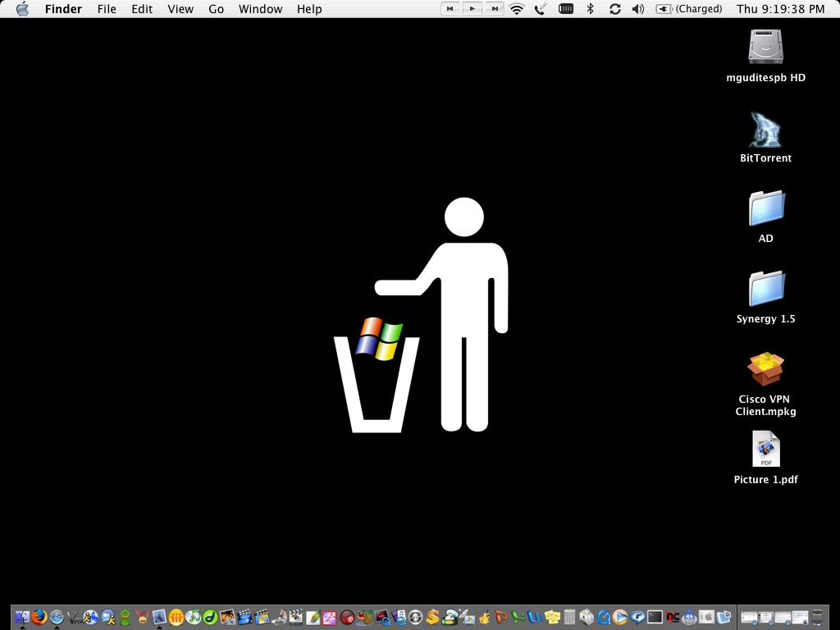Launch Excel from the Dock
Viewport: 840px width, 630px height.
518,617
